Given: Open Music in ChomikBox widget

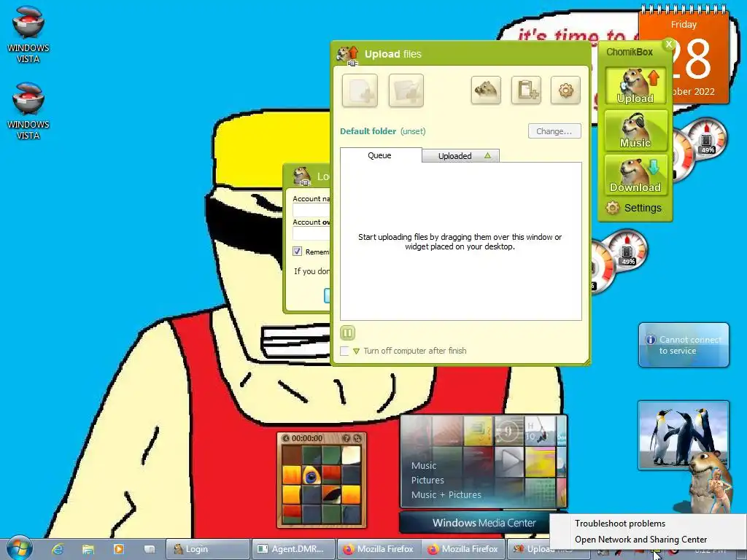Looking at the screenshot, I should click(635, 131).
